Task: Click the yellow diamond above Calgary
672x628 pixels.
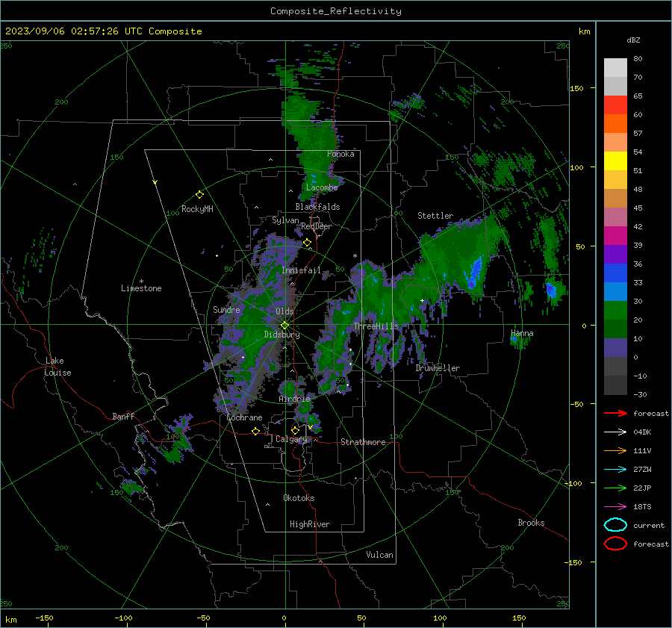Action: click(x=295, y=430)
